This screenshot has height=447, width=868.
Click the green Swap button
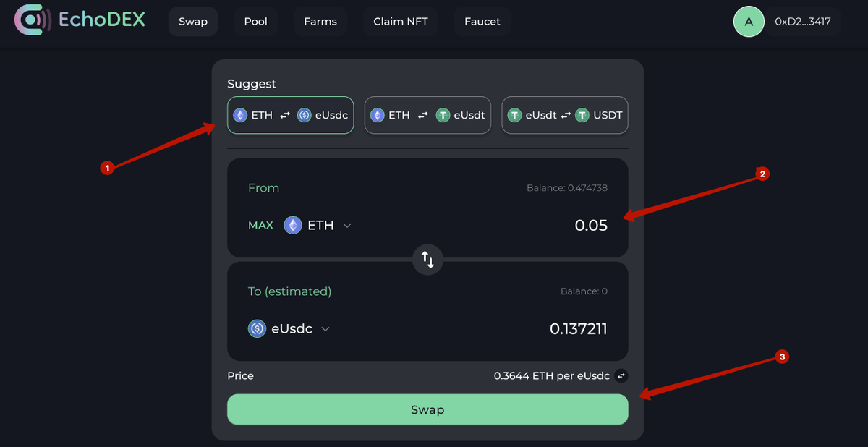427,409
